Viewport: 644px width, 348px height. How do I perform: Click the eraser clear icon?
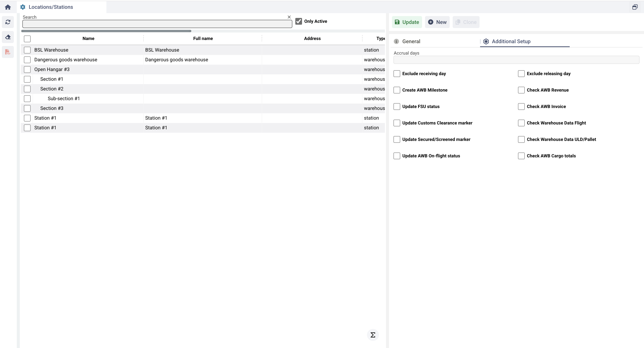click(8, 37)
